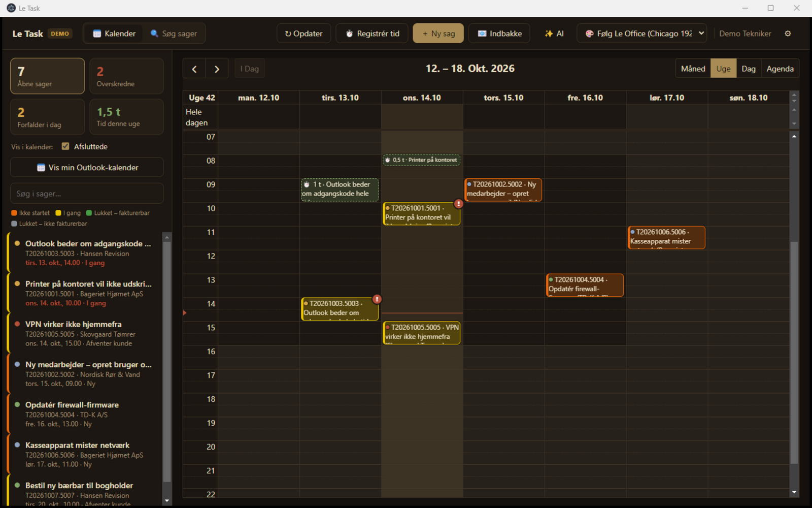Open Indbakke mail inbox
This screenshot has height=508, width=812.
[499, 34]
